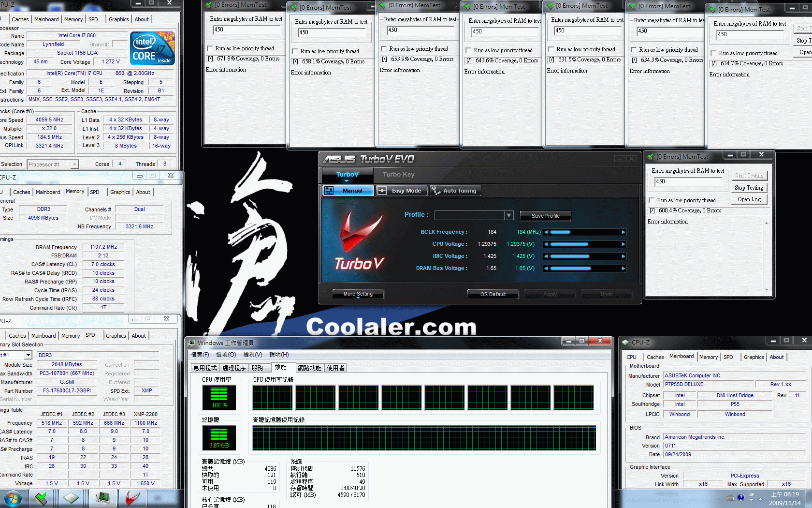Open the Profile dropdown in TurboV EVO

pyautogui.click(x=508, y=215)
